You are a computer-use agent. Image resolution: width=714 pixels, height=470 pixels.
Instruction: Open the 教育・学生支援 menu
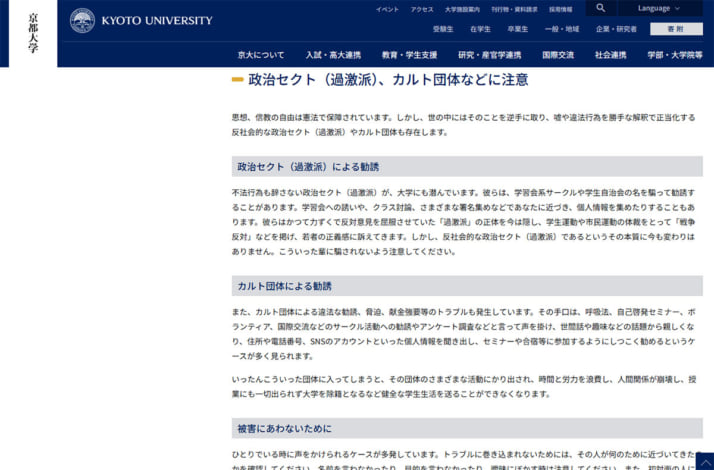(x=409, y=55)
